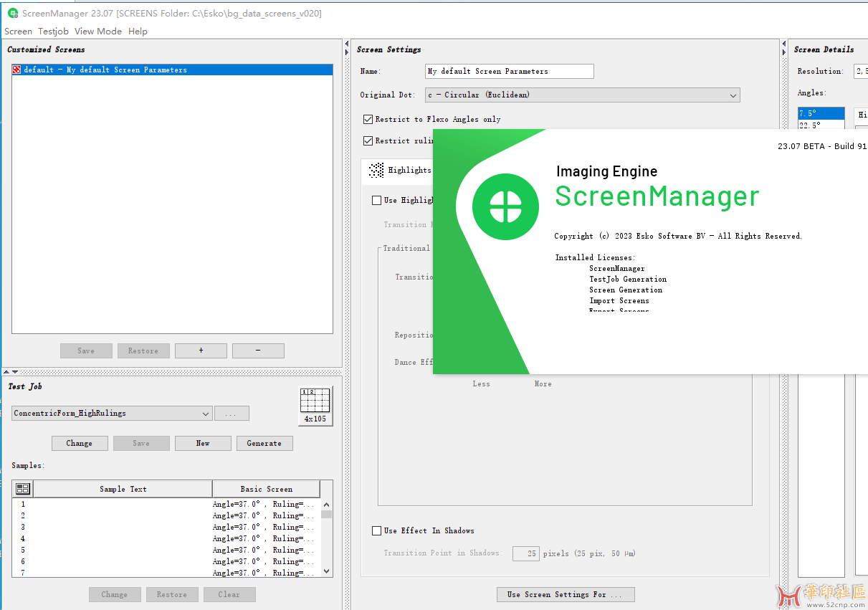Toggle Restrict to Flexo Angles only

[368, 119]
